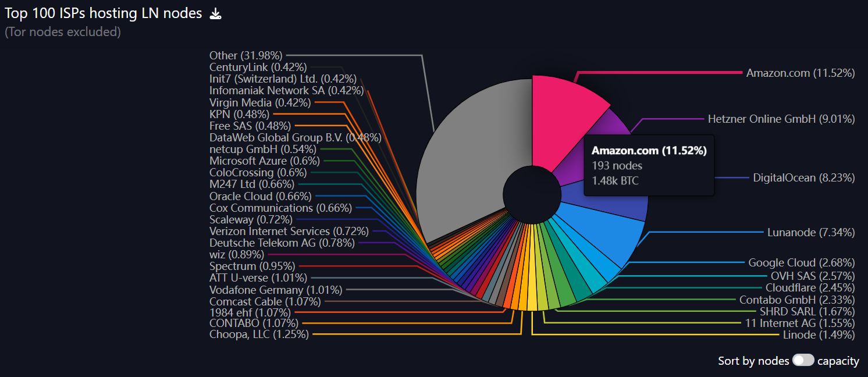This screenshot has height=377, width=868.
Task: Click the OVH SAS (2.57%) label
Action: 813,275
